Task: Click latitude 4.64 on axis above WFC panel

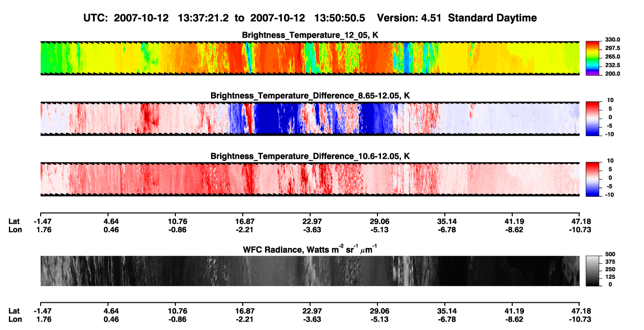Action: tap(107, 222)
